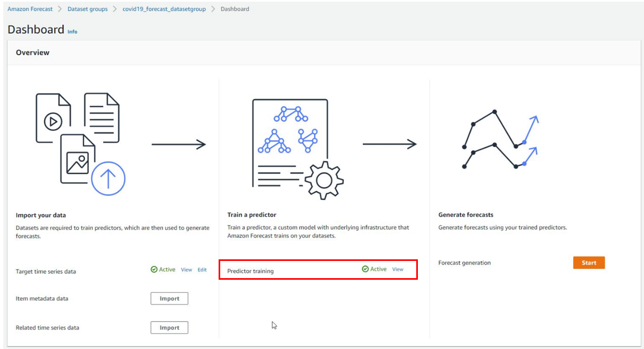644x349 pixels.
Task: Import Related time series data
Action: [x=169, y=328]
